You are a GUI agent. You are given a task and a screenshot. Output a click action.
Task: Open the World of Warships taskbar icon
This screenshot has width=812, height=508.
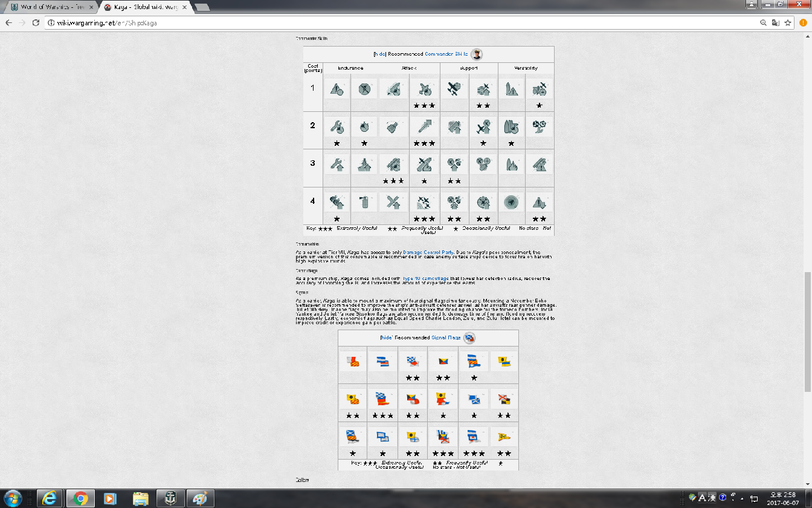[170, 498]
